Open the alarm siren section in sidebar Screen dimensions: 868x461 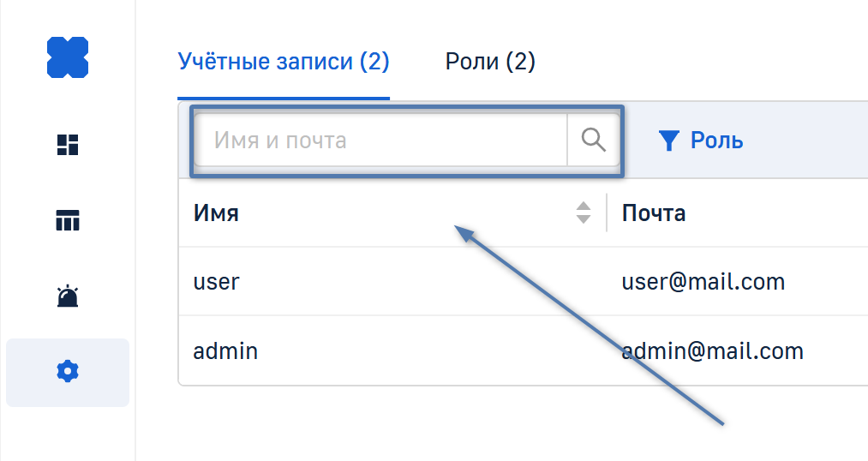[x=68, y=296]
